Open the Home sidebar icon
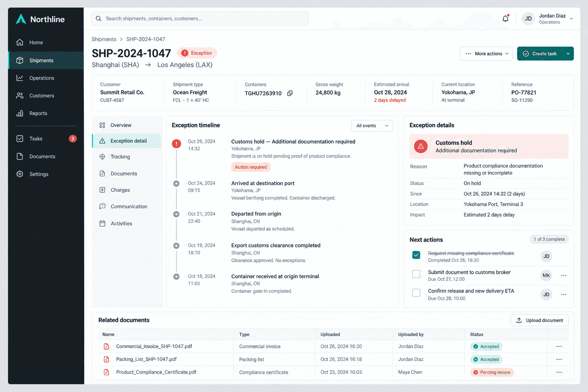This screenshot has width=588, height=392. (x=20, y=42)
